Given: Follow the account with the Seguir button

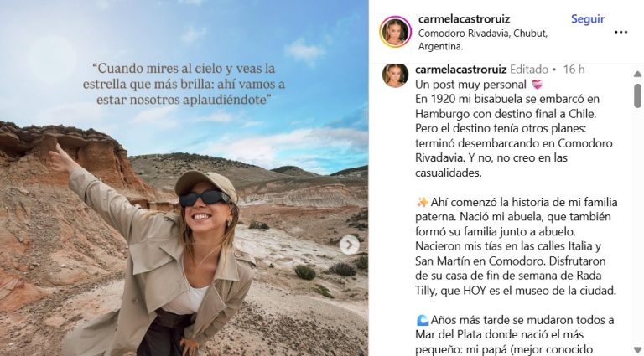Looking at the screenshot, I should [587, 19].
